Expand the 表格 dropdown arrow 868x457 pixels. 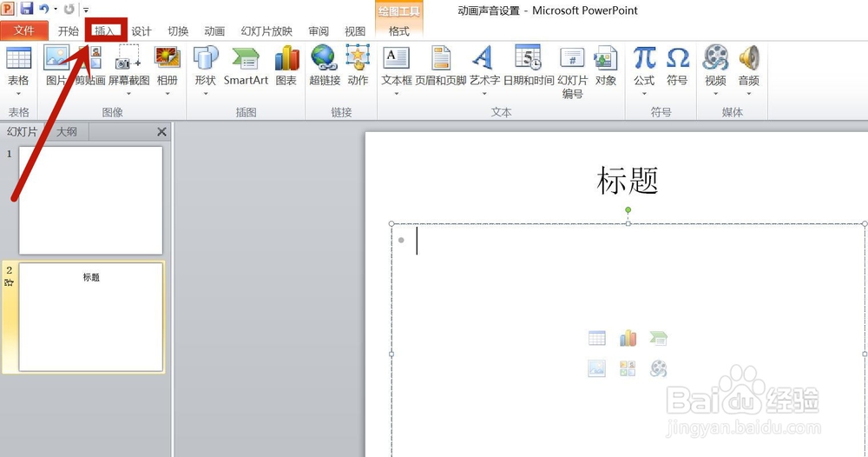click(x=18, y=94)
